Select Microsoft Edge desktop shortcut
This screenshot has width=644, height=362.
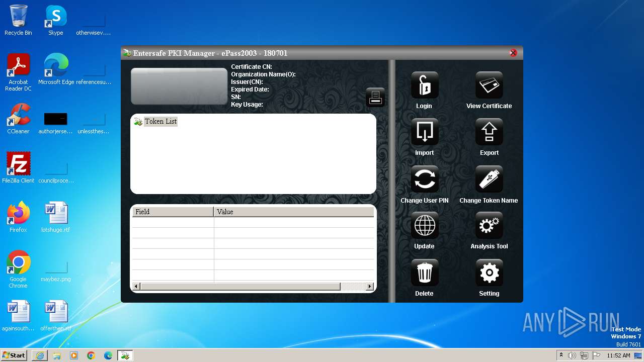coord(56,69)
